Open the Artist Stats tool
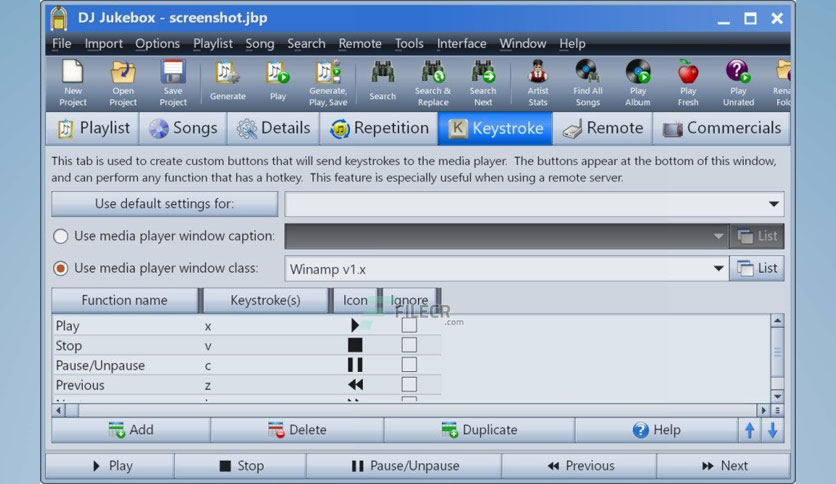The height and width of the screenshot is (484, 836). (x=537, y=83)
